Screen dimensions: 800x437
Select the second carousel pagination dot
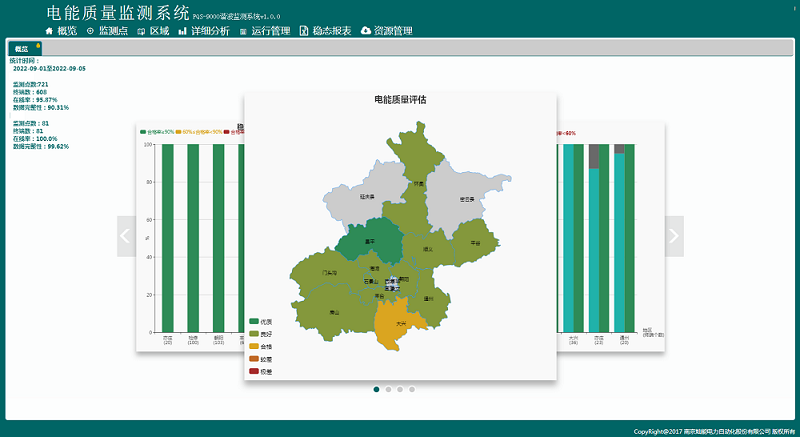coord(388,389)
